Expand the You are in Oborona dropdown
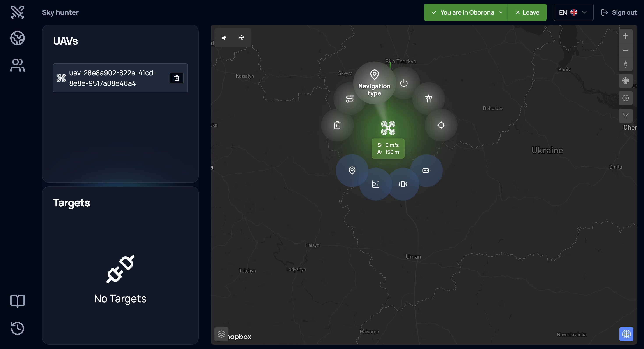Viewport: 644px width, 349px height. click(x=467, y=12)
